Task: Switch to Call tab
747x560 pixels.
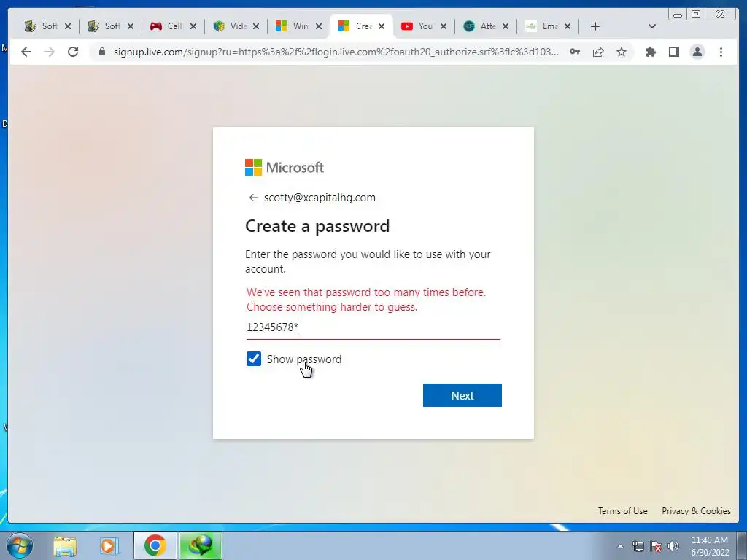Action: pyautogui.click(x=173, y=26)
